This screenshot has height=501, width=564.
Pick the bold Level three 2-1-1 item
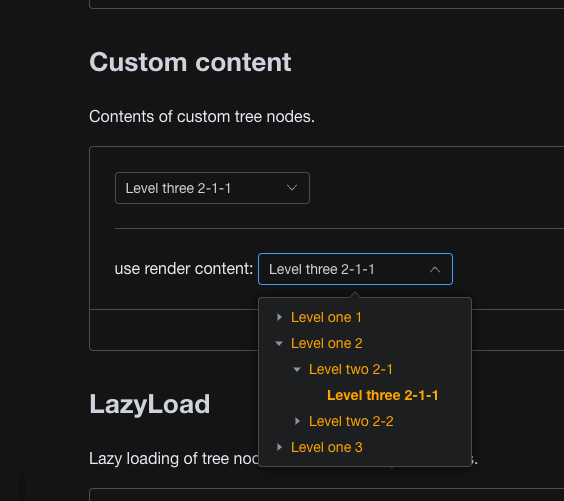tap(383, 395)
